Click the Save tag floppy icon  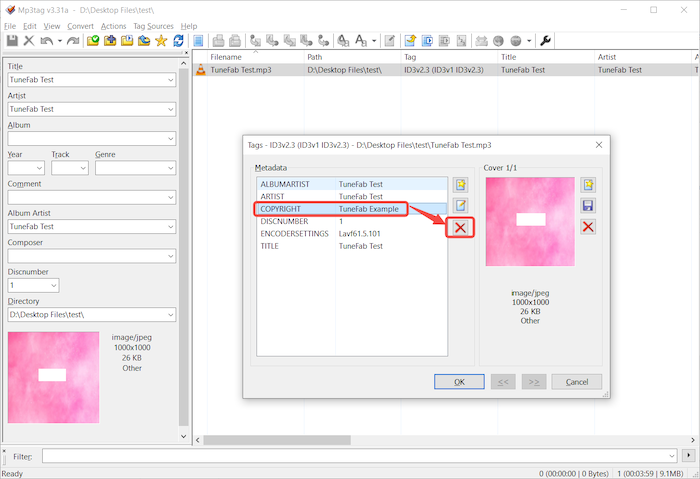(12, 41)
